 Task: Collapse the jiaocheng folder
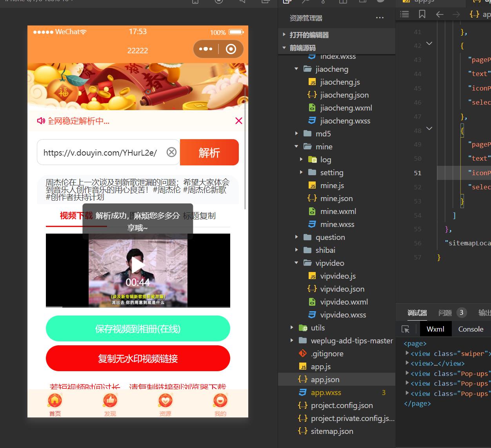[x=296, y=69]
